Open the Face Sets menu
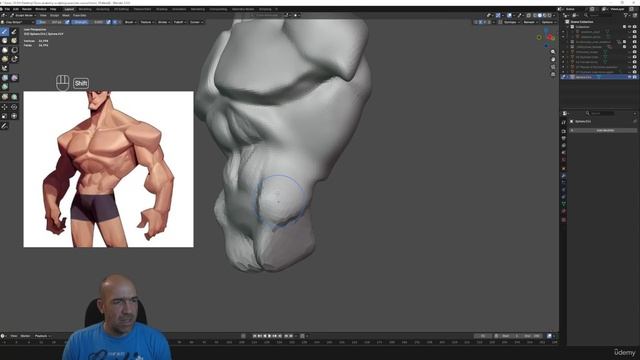The height and width of the screenshot is (360, 640). pos(80,15)
